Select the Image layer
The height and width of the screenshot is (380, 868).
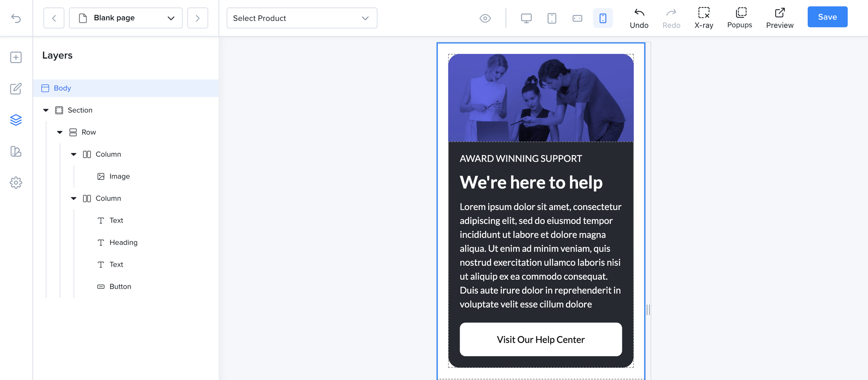tap(119, 176)
